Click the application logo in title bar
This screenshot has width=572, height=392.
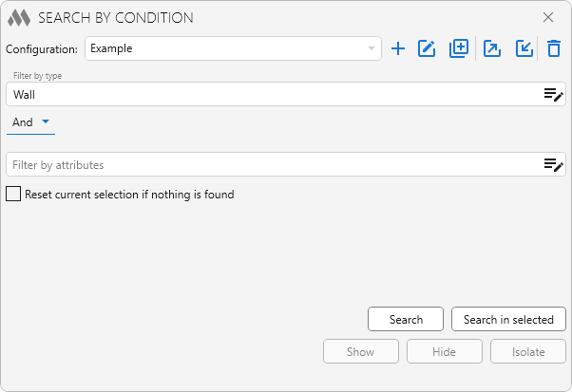click(x=19, y=17)
